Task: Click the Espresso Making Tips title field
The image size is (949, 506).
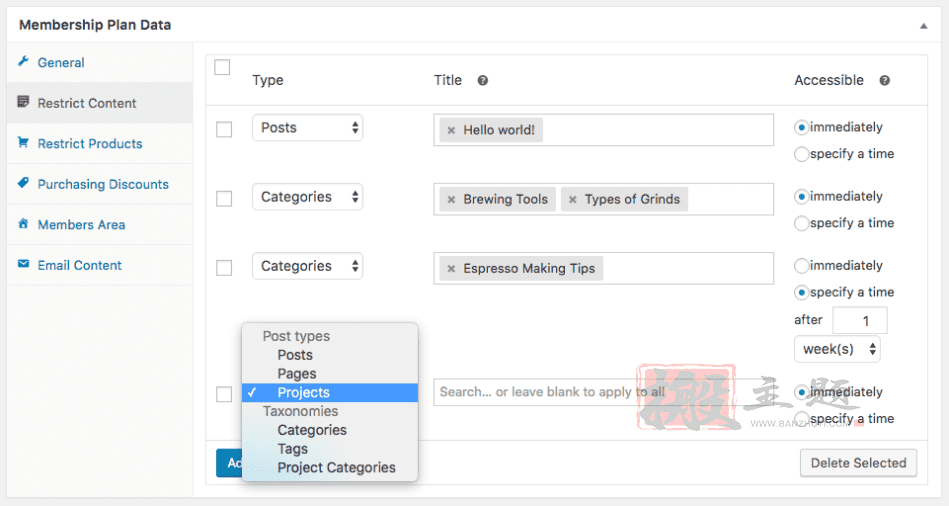Action: [603, 268]
